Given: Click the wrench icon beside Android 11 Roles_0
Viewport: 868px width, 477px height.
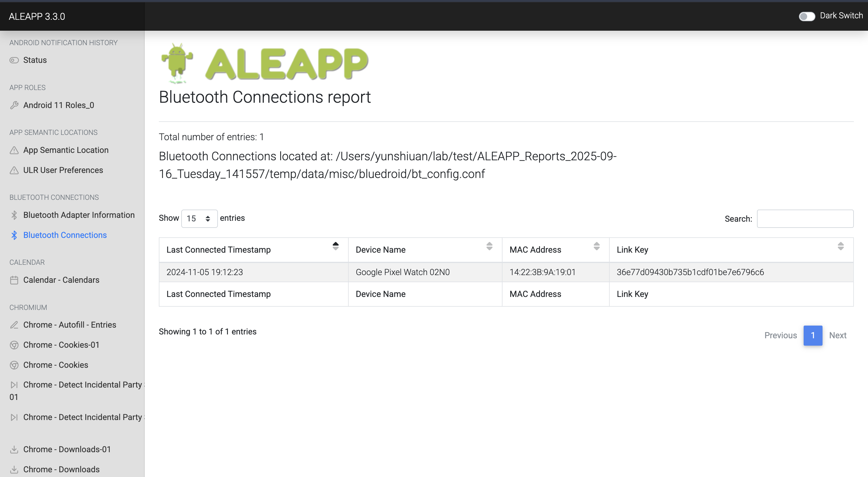Looking at the screenshot, I should 14,105.
